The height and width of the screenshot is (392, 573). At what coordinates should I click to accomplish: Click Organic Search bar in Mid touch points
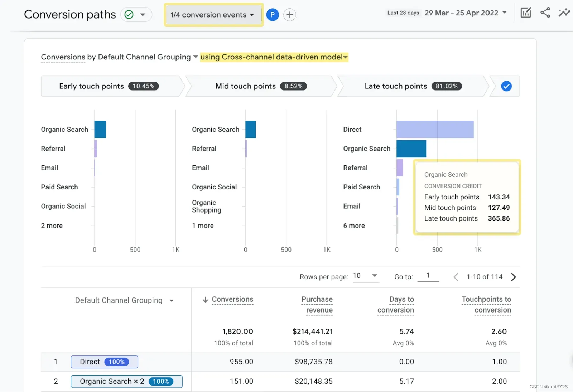pyautogui.click(x=251, y=130)
